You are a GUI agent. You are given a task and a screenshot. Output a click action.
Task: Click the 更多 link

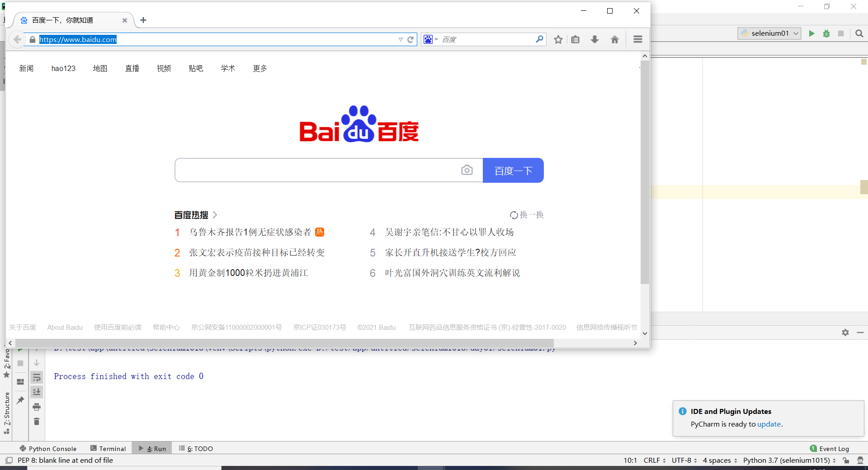pos(259,68)
